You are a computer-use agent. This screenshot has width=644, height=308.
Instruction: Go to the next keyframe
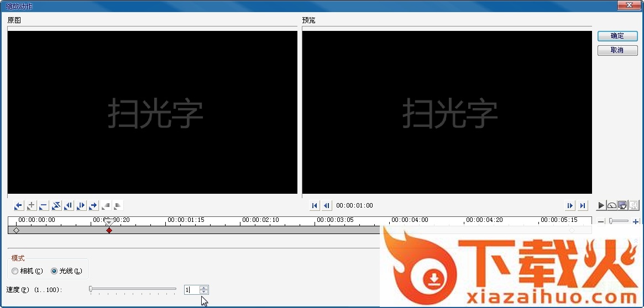pyautogui.click(x=93, y=206)
